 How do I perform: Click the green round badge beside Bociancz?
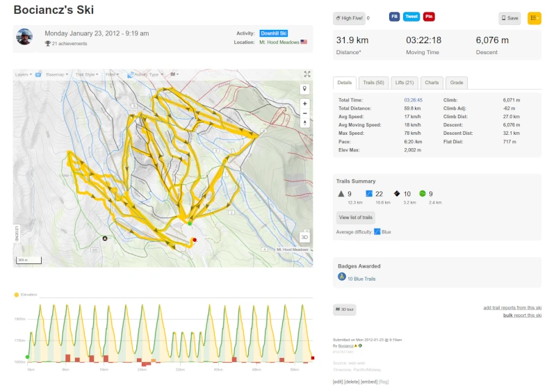pyautogui.click(x=360, y=346)
